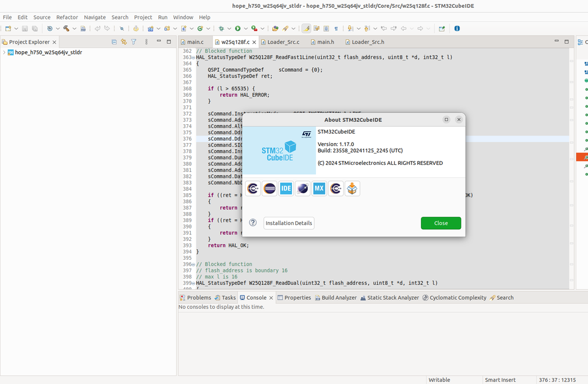Expand hope_h750_w25q64jv_stldr project tree
588x384 pixels.
[x=4, y=52]
